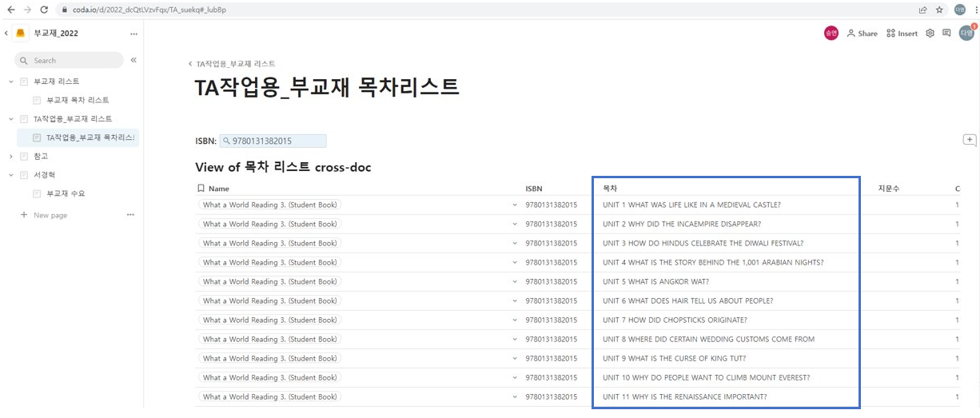980x418 pixels.
Task: Open the Name dropdown arrow in UNIT 1 row
Action: tap(515, 205)
